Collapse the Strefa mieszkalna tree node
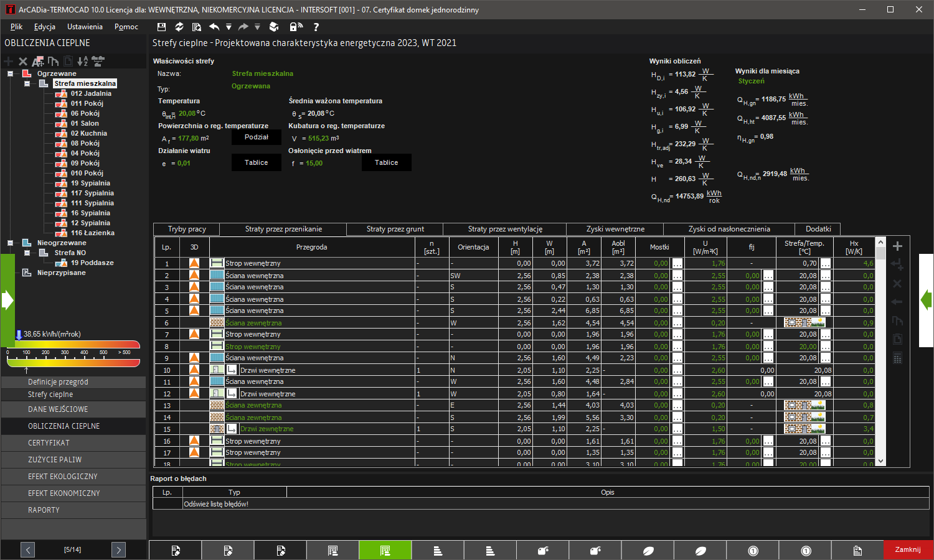The height and width of the screenshot is (560, 934). (27, 83)
